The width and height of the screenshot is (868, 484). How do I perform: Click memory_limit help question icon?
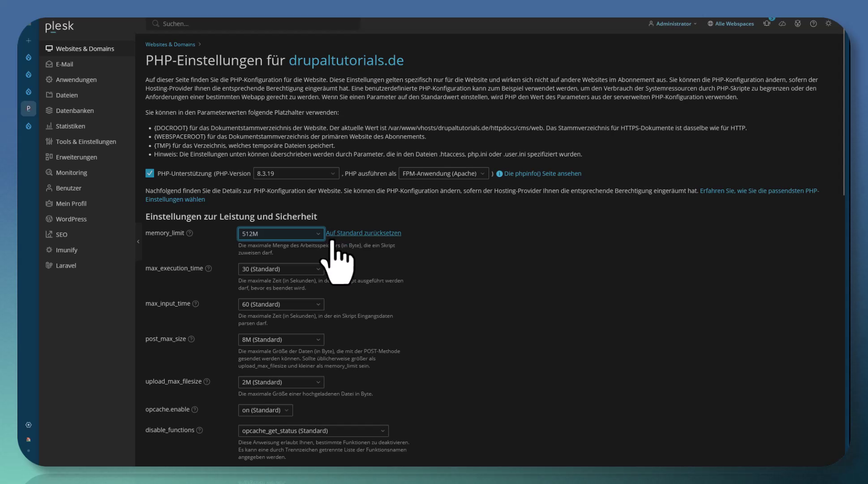coord(189,233)
